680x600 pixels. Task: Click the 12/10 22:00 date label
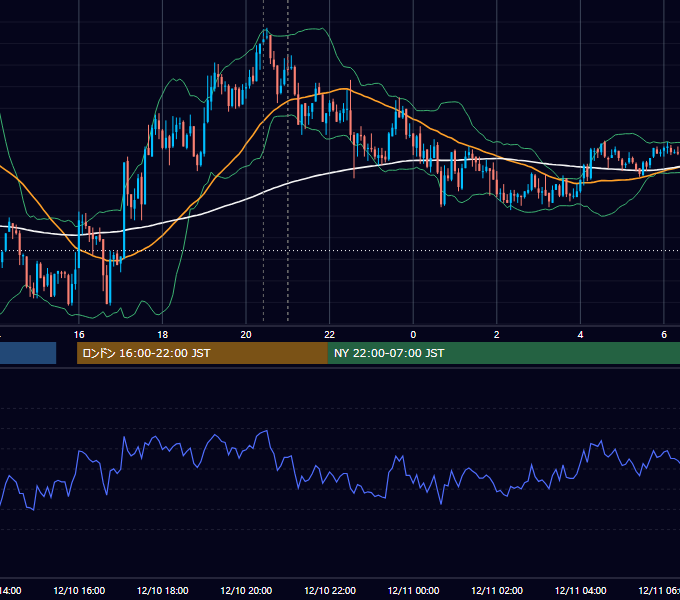[x=330, y=590]
